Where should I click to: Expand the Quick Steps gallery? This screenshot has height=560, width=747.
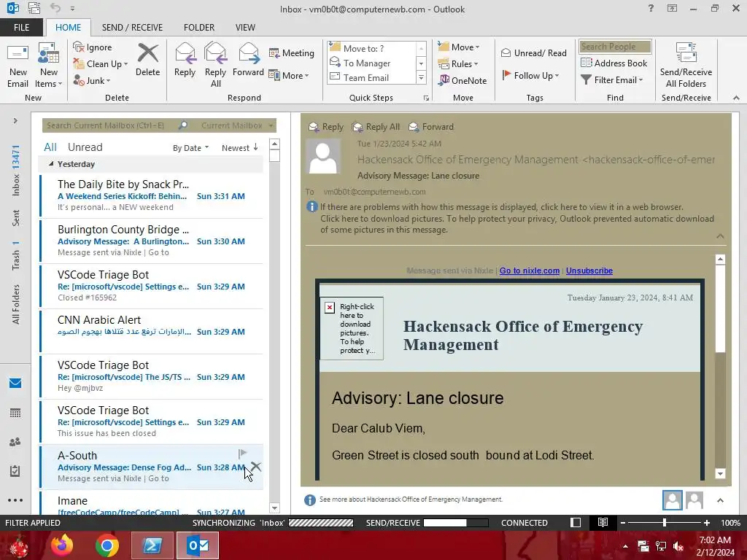point(421,77)
